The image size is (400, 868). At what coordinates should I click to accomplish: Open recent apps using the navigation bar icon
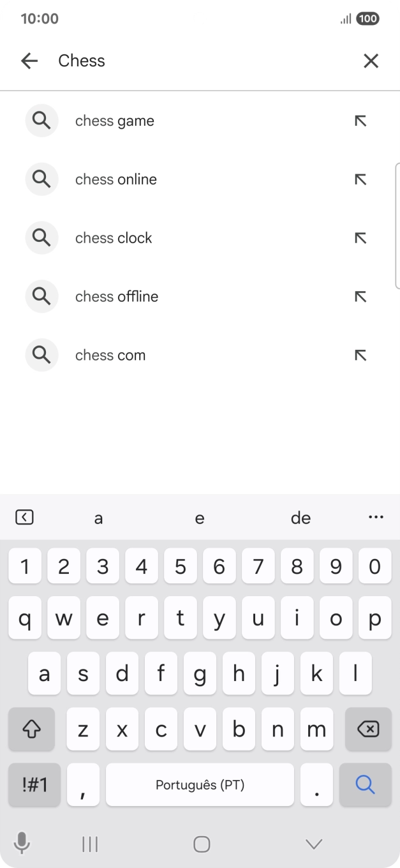tap(89, 844)
